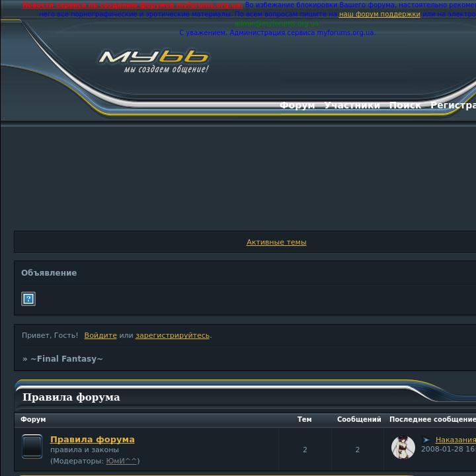Image resolution: width=476 pixels, height=476 pixels.
Task: Click the Сообщений column header
Action: point(359,419)
